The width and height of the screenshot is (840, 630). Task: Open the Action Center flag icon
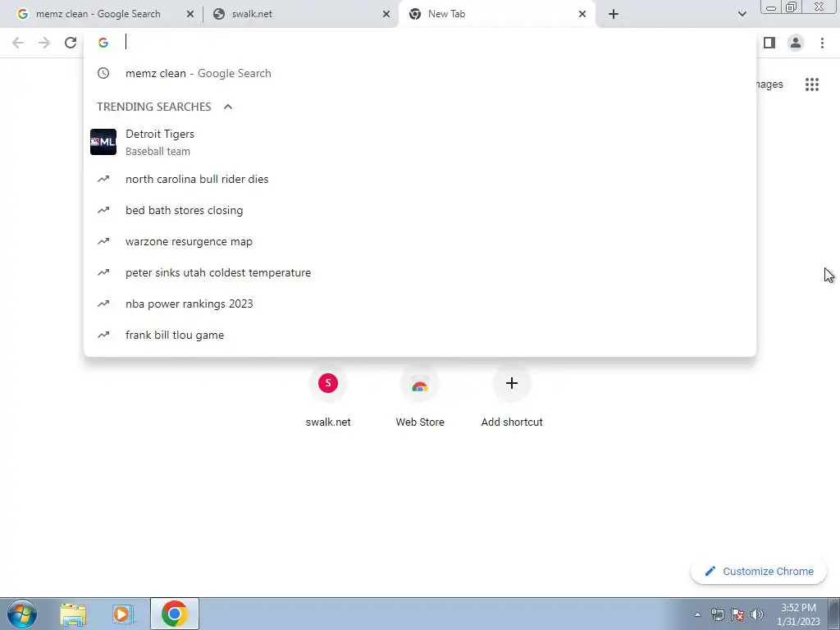click(737, 615)
